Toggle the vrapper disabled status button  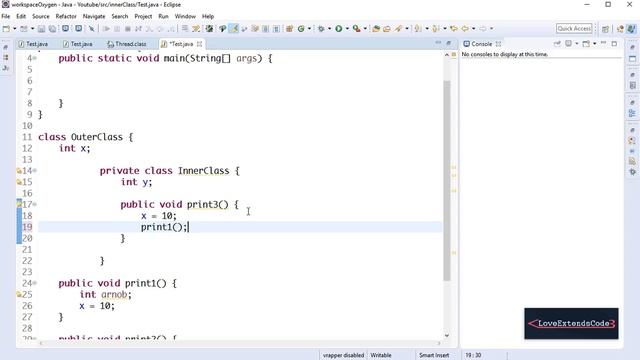coord(343,355)
